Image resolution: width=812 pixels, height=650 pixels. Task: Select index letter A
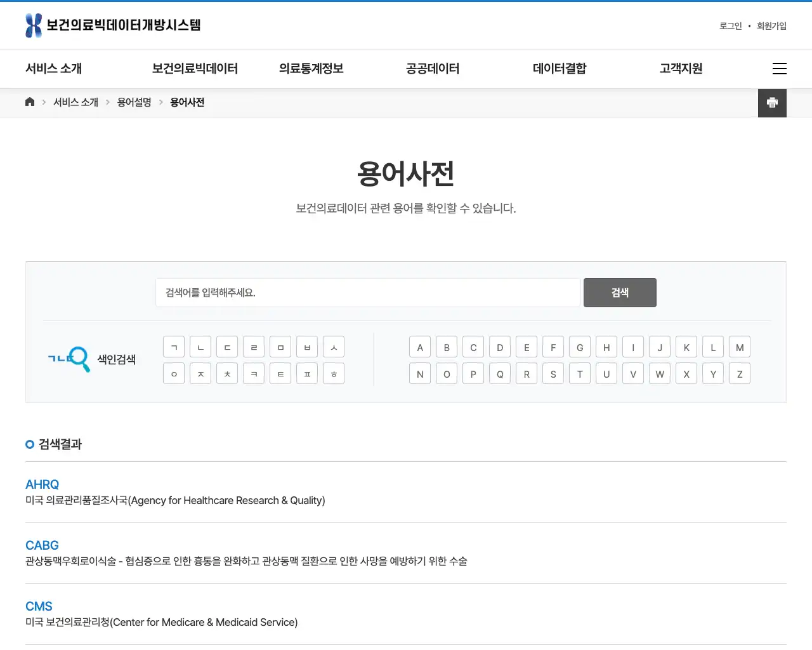(420, 347)
